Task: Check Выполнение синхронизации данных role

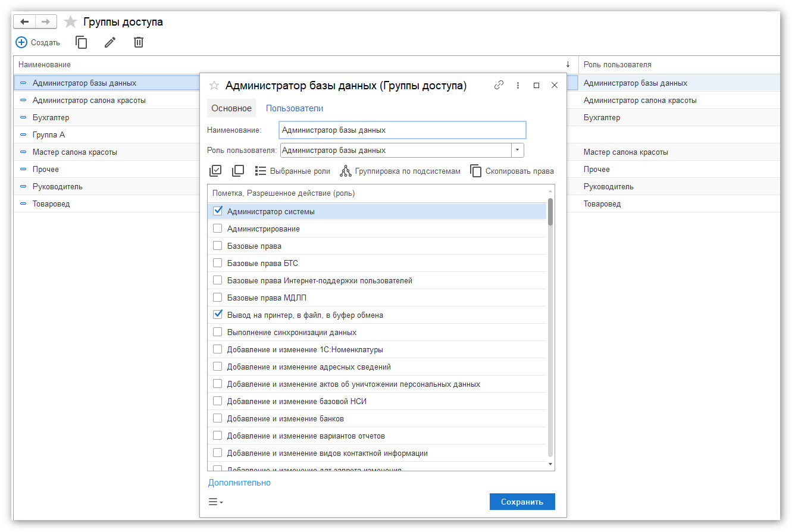Action: pos(218,332)
